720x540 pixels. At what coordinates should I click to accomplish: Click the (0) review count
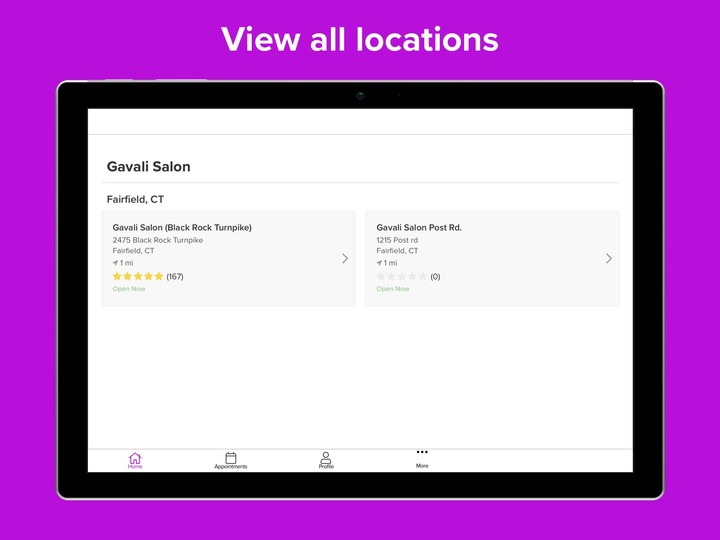point(435,276)
